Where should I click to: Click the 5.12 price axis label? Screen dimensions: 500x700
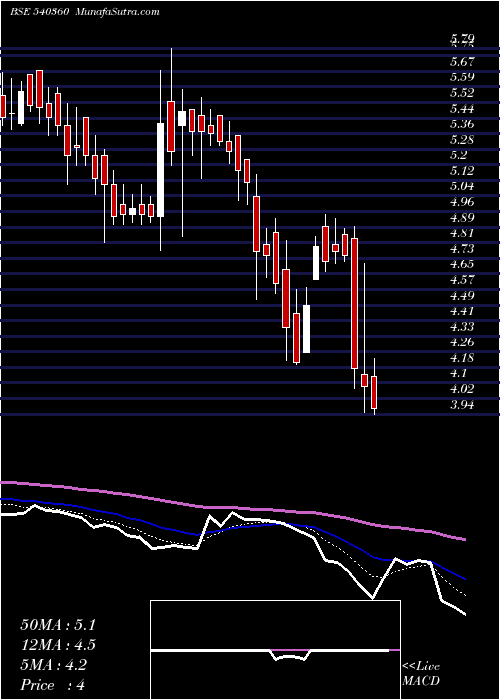coord(462,171)
